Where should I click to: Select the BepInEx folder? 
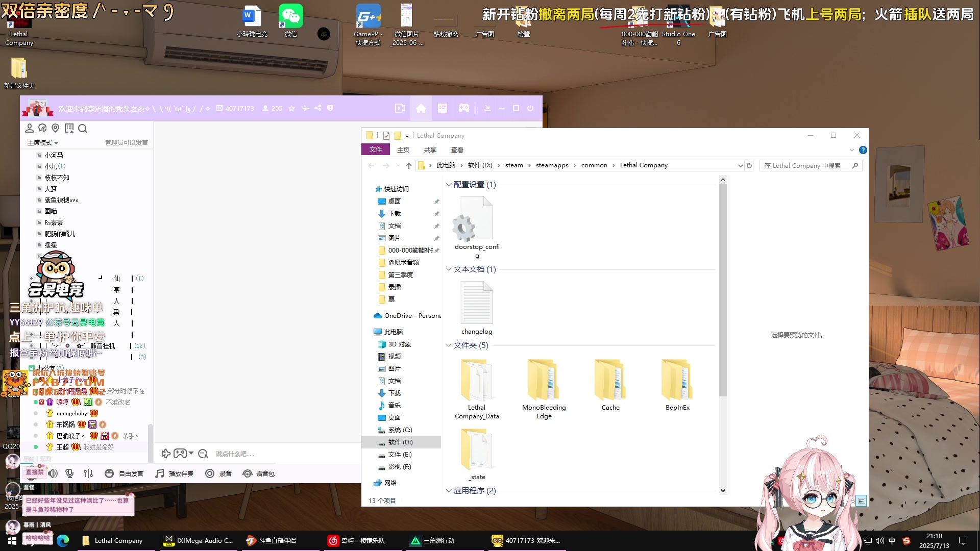677,385
